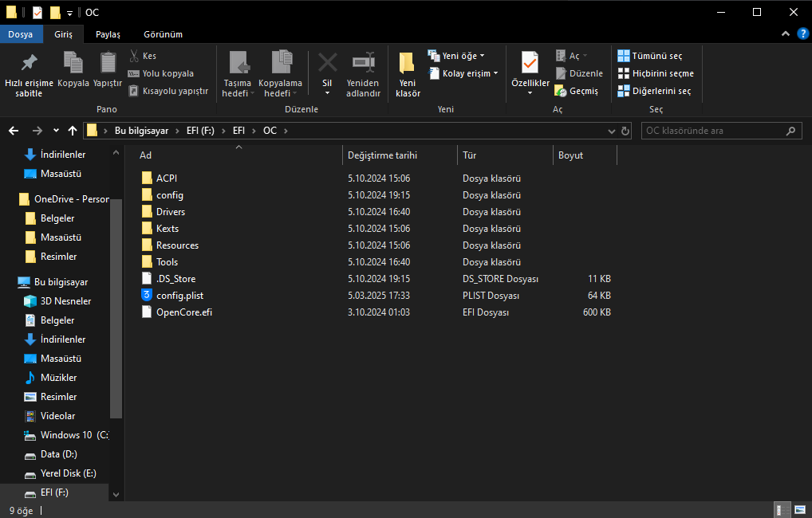Open the Görünüm ribbon tab
Viewport: 812px width, 518px height.
163,34
